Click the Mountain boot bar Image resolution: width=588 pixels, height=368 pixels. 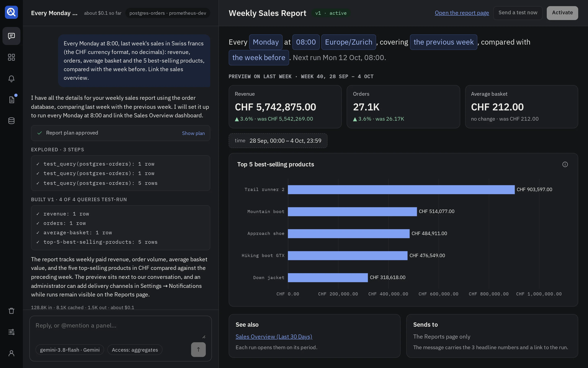352,212
